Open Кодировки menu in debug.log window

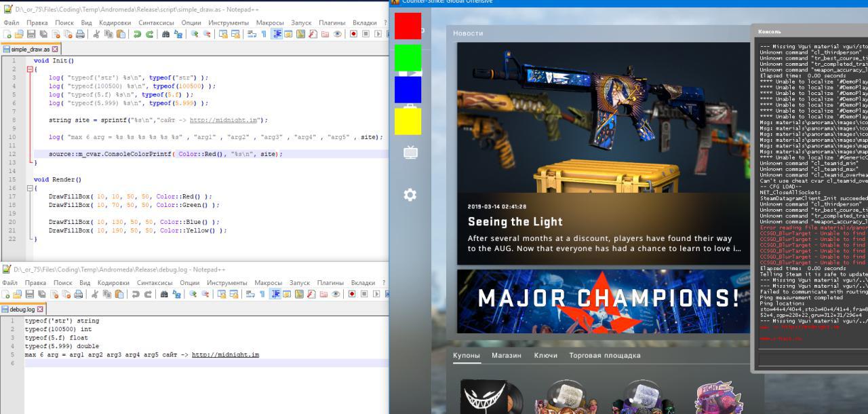113,282
